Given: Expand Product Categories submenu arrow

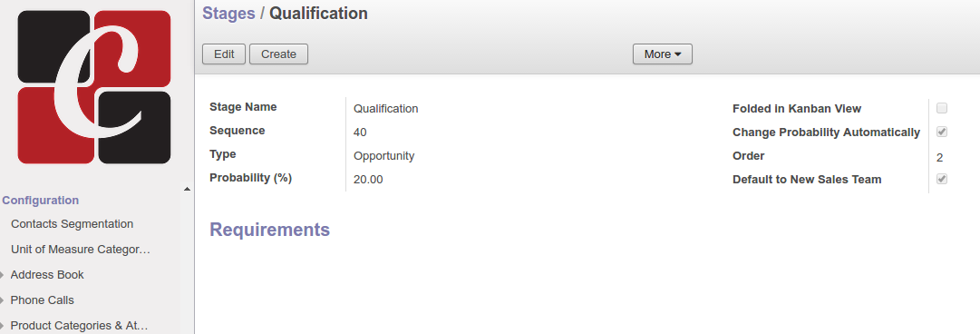Looking at the screenshot, I should (3, 326).
